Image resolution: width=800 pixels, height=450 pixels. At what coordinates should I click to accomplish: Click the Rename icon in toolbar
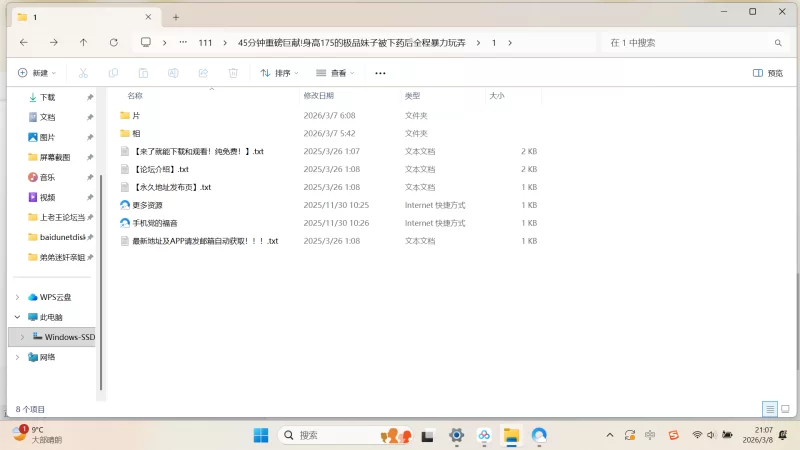click(173, 73)
